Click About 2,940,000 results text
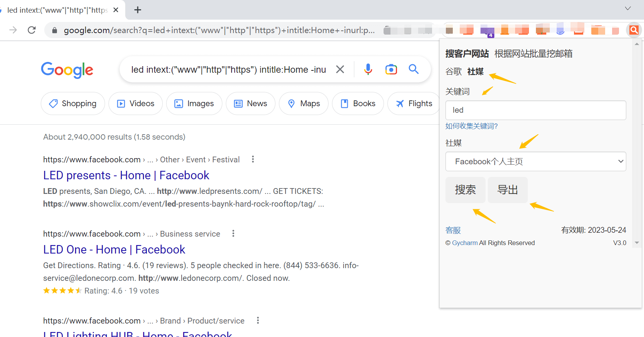 click(114, 137)
